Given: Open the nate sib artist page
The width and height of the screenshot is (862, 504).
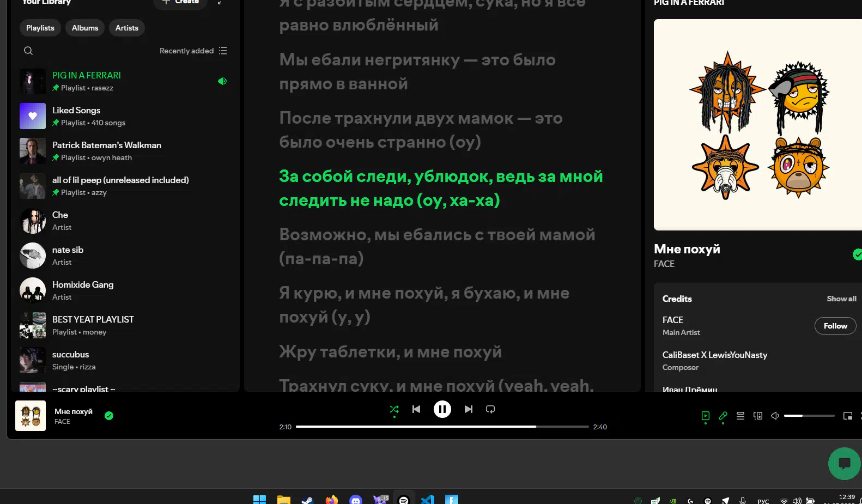Looking at the screenshot, I should pos(124,256).
